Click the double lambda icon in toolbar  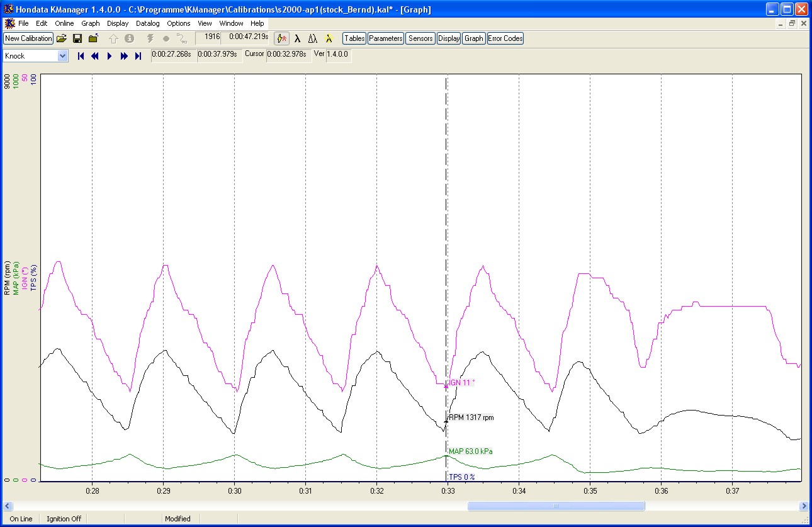pos(313,38)
